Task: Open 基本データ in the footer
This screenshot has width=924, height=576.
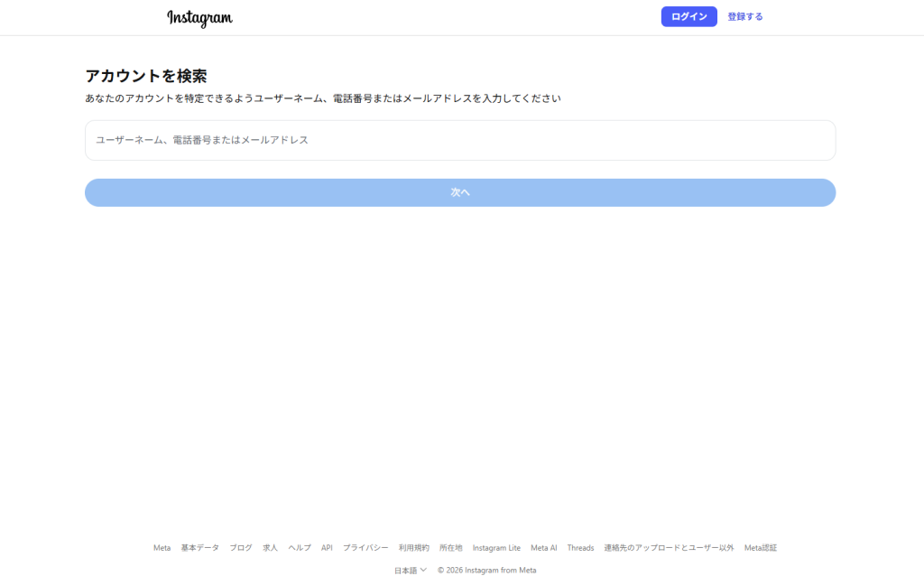Action: [199, 548]
